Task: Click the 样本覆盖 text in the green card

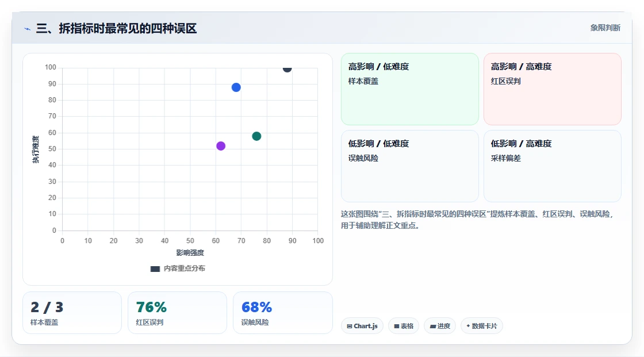Action: [363, 81]
